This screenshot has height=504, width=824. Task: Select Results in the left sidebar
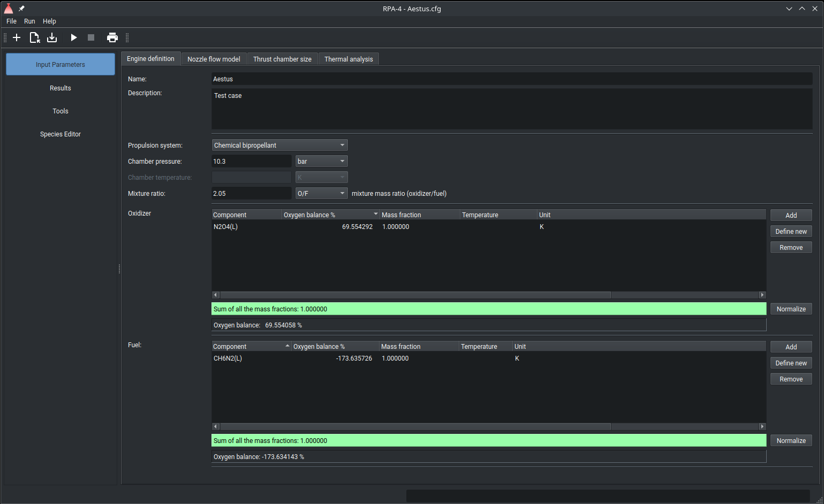[x=61, y=88]
